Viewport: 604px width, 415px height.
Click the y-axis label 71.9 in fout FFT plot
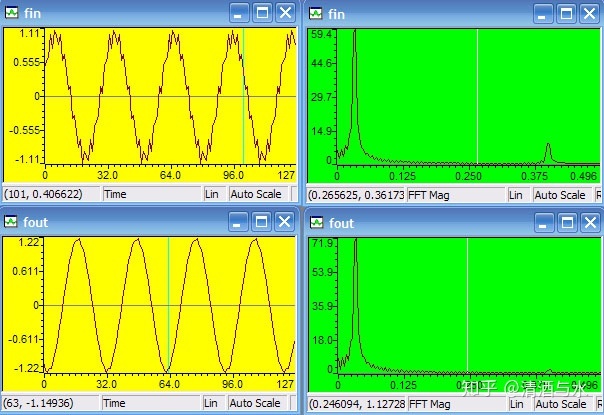click(322, 243)
